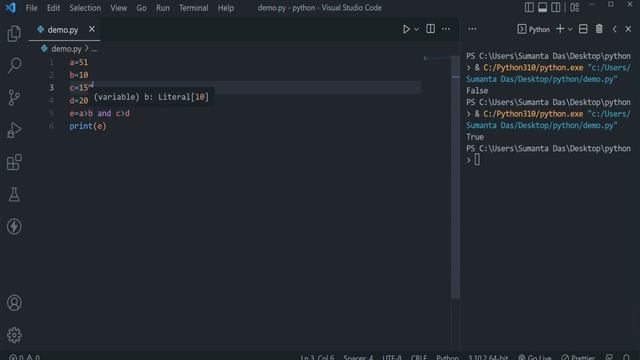Open terminal panel views ellipsis menu
The image size is (640, 360).
(x=472, y=29)
